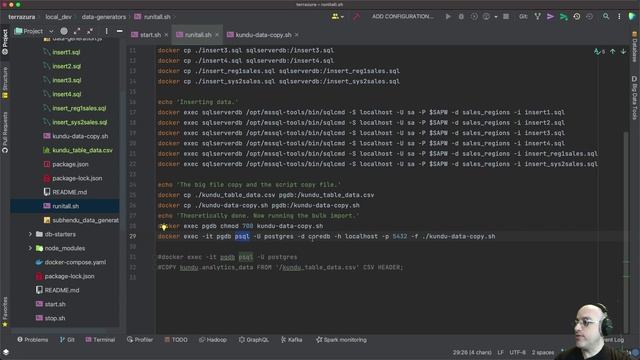Open the run-with profiler dropdown arrow

496,17
